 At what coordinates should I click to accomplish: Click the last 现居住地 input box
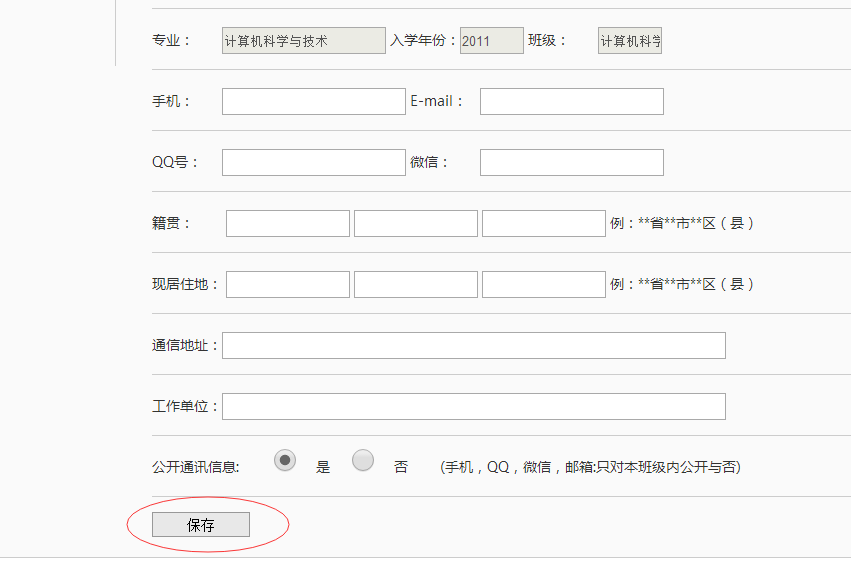pyautogui.click(x=544, y=285)
